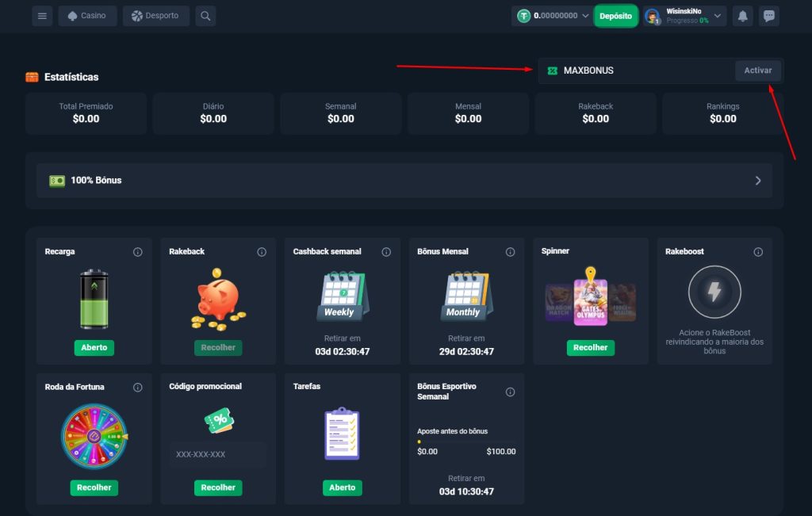The image size is (812, 516).
Task: Click Recolher under Roda da Fortuna
Action: click(x=94, y=487)
